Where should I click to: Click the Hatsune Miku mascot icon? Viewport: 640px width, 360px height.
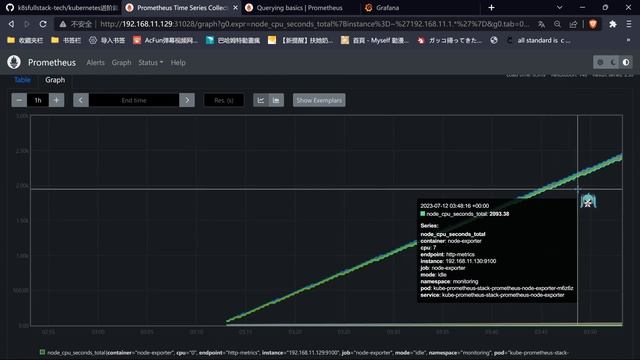(x=588, y=200)
